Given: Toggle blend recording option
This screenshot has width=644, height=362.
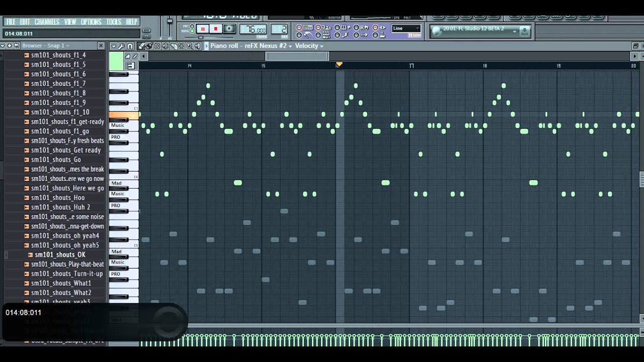Looking at the screenshot, I should [x=337, y=28].
